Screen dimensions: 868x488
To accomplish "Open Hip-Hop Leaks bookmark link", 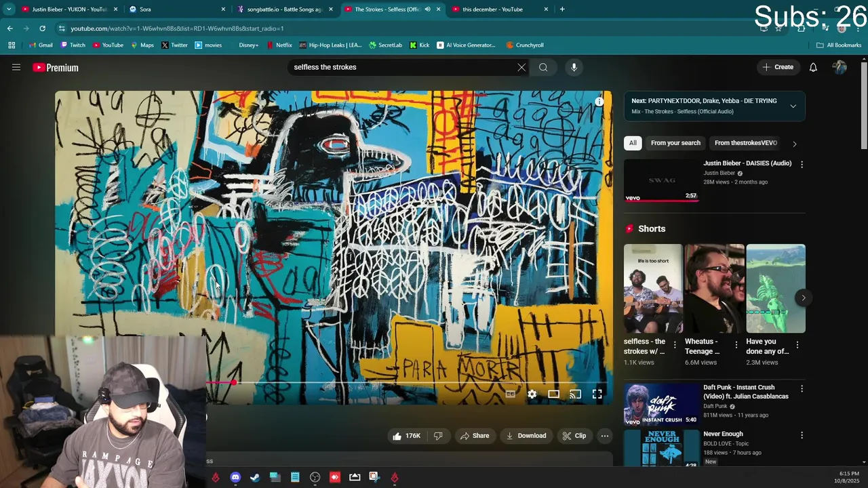I will [330, 45].
